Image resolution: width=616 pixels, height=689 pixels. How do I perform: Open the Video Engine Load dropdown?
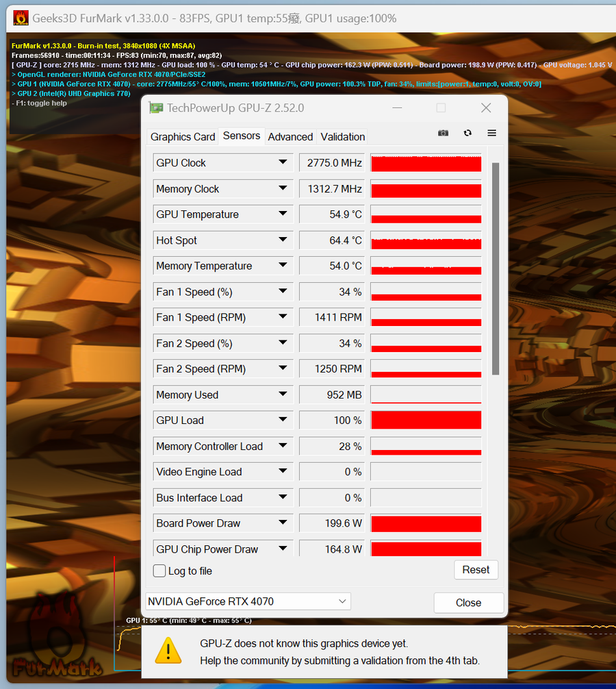283,471
